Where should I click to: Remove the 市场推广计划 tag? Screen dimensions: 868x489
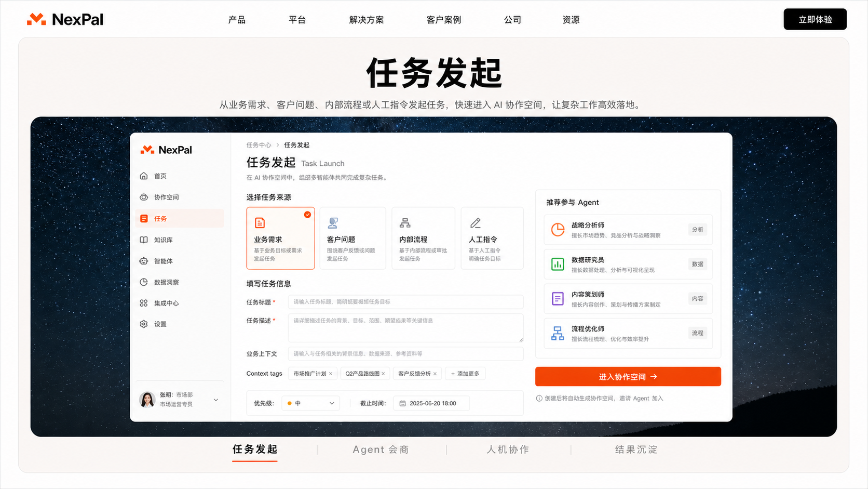[331, 374]
